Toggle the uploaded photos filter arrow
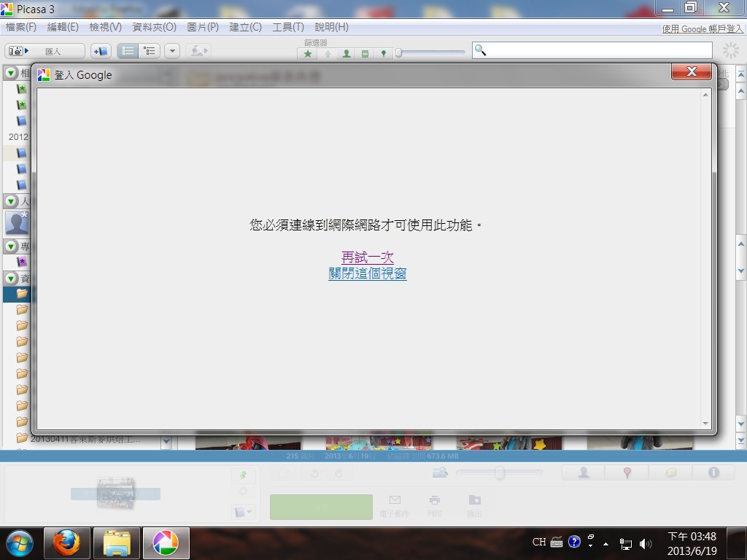Image resolution: width=747 pixels, height=560 pixels. (x=328, y=54)
